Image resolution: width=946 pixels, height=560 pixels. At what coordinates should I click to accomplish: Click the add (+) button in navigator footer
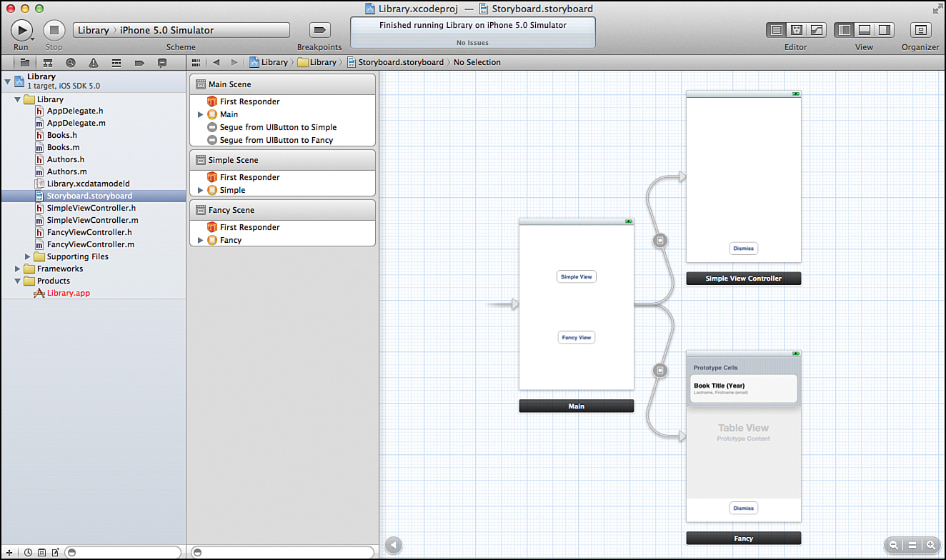point(9,553)
